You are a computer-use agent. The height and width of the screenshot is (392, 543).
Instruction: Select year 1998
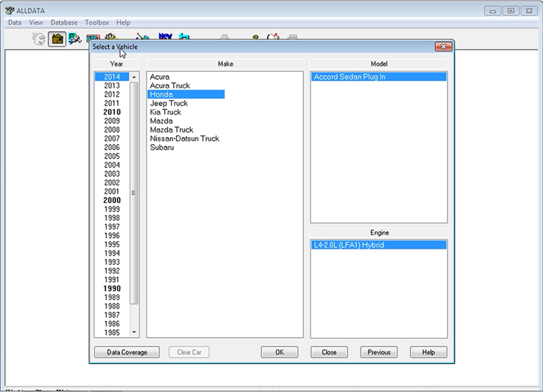click(112, 218)
